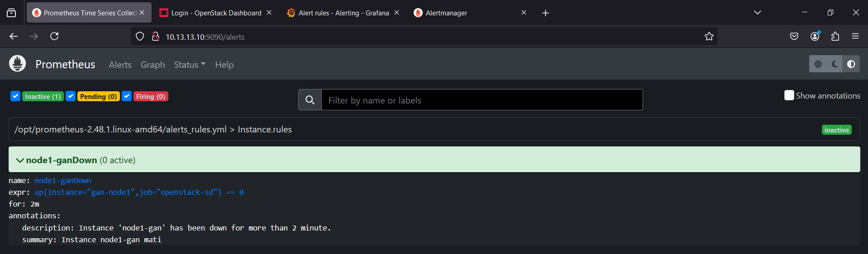
Task: Click the alert expression query link
Action: point(139,192)
